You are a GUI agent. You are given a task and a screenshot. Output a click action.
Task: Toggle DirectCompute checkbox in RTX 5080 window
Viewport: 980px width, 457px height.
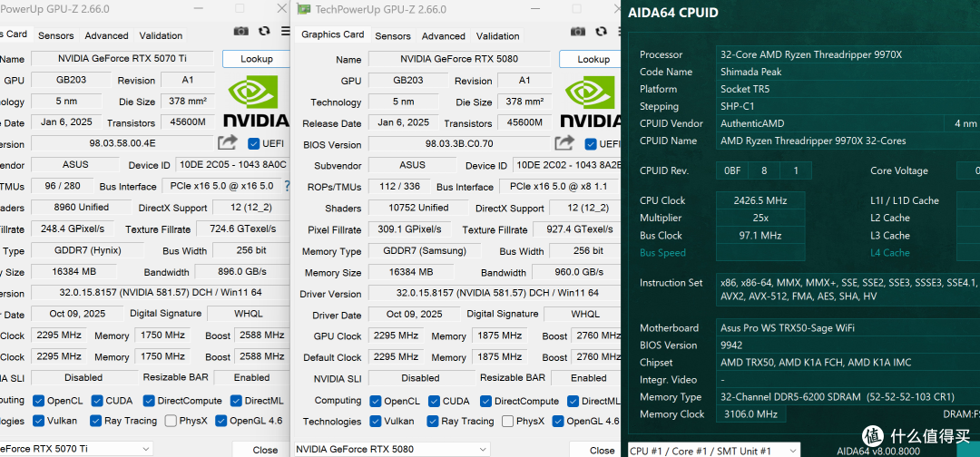pyautogui.click(x=485, y=401)
